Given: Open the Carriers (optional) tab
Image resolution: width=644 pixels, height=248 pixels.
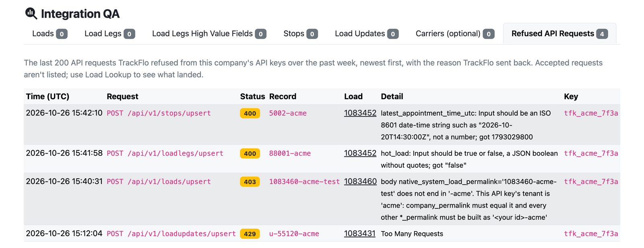Looking at the screenshot, I should click(455, 33).
